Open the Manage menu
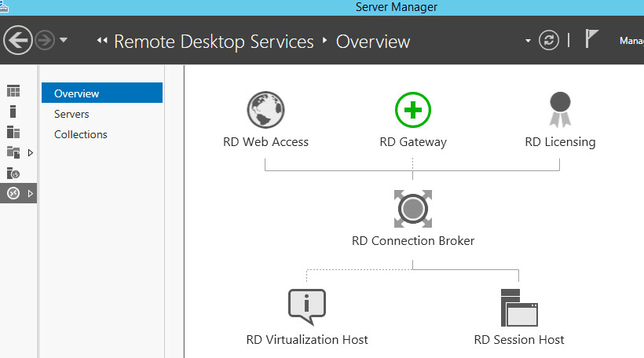This screenshot has height=358, width=644. (x=631, y=40)
